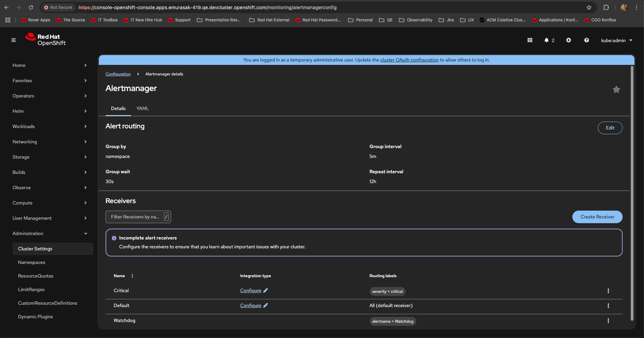
Task: Click the Create Receiver button
Action: (597, 217)
